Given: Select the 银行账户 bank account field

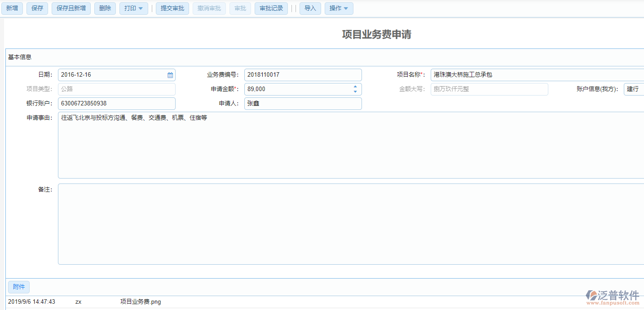Looking at the screenshot, I should click(116, 103).
